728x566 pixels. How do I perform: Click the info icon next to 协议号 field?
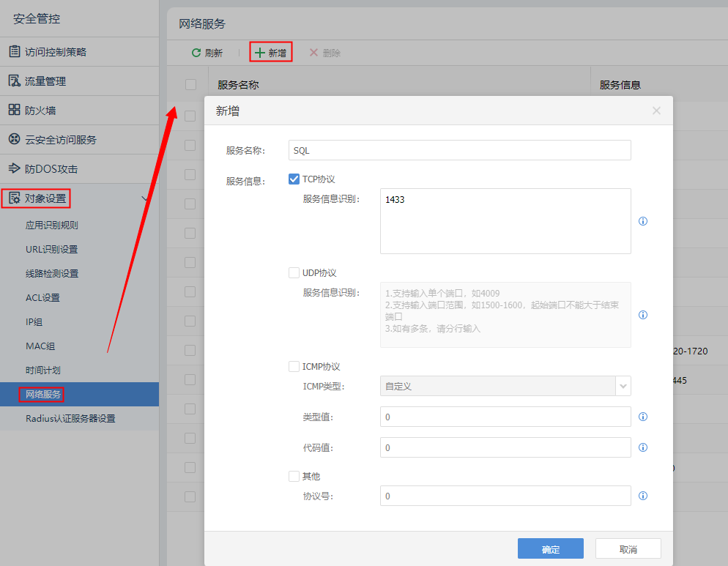pos(643,496)
